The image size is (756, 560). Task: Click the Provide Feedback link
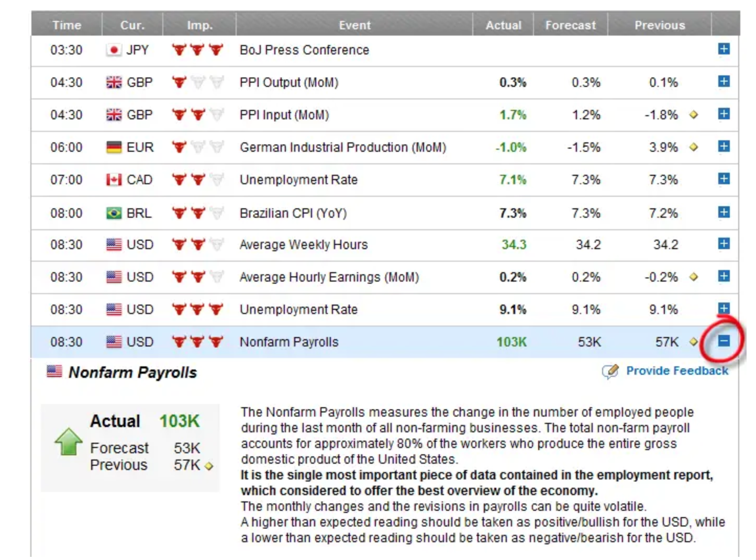click(677, 371)
